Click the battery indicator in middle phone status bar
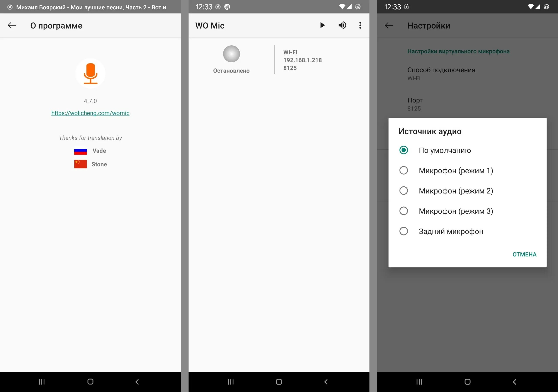558x392 pixels. click(358, 7)
